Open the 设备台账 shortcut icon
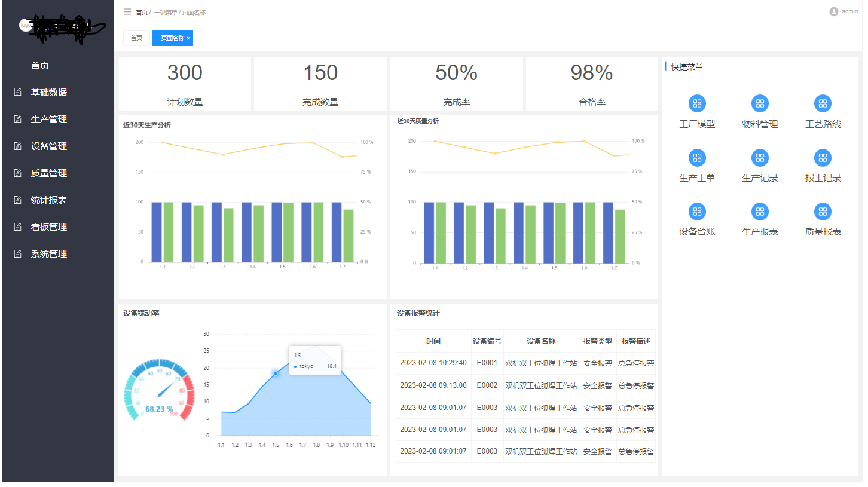 [x=697, y=212]
